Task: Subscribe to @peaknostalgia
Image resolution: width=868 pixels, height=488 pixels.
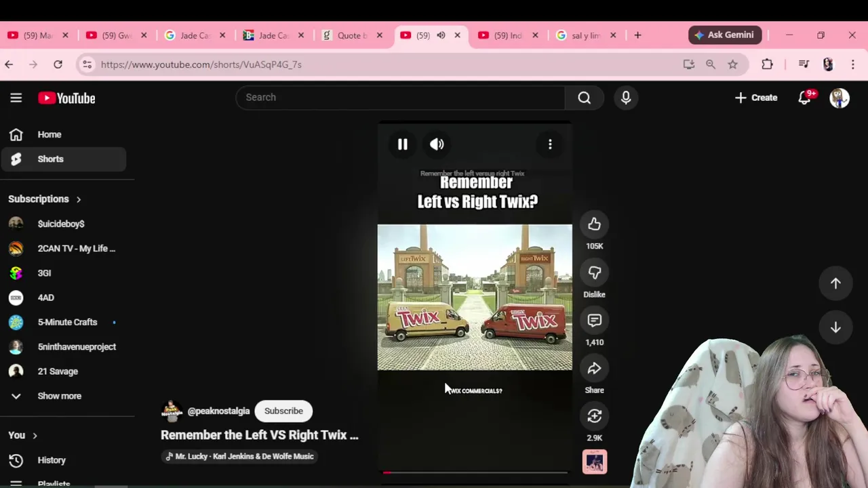Action: (x=283, y=411)
